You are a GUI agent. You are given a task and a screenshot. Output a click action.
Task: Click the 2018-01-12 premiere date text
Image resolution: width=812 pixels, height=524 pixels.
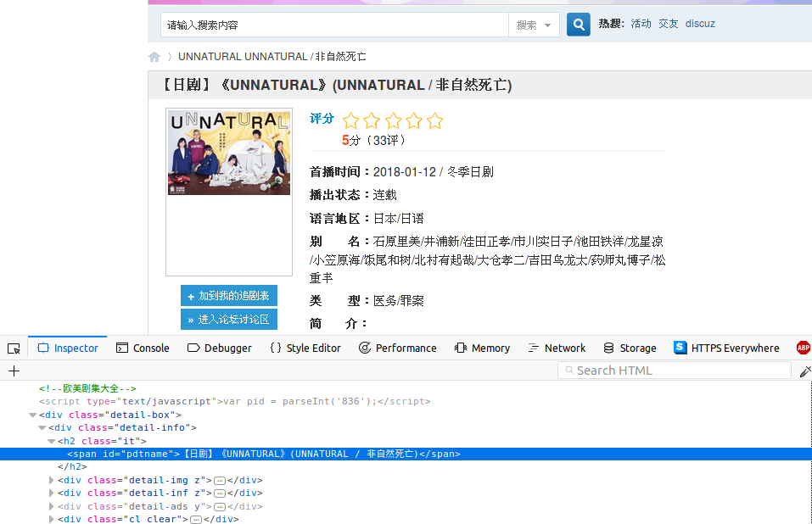(405, 172)
